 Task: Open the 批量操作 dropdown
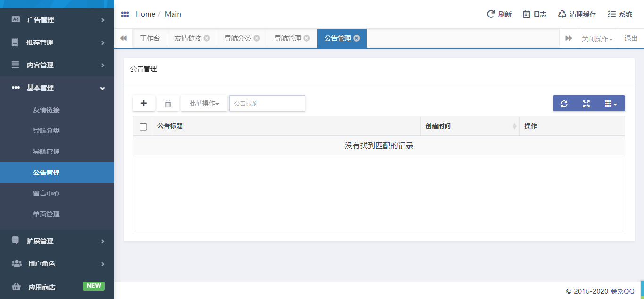click(x=204, y=103)
